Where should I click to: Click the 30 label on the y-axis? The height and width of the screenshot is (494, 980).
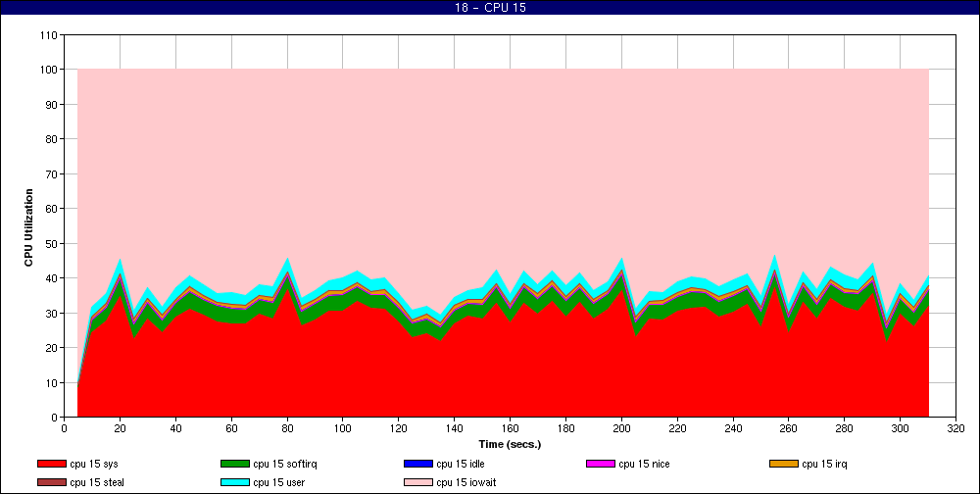53,313
